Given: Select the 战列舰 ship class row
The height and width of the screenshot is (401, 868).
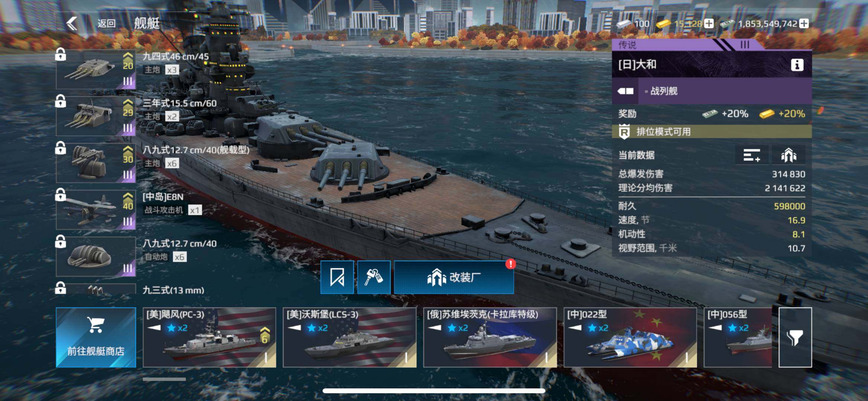Looking at the screenshot, I should pyautogui.click(x=712, y=91).
